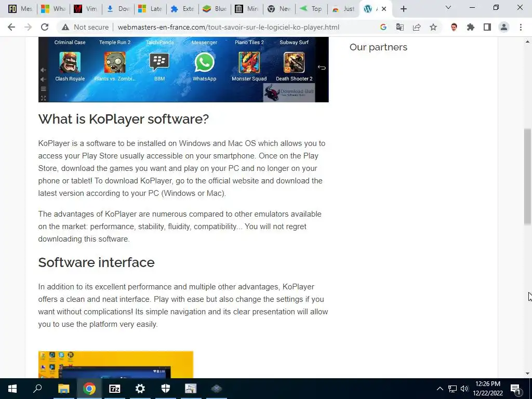Open the volume speaker tray icon
This screenshot has width=532, height=399.
(x=464, y=389)
